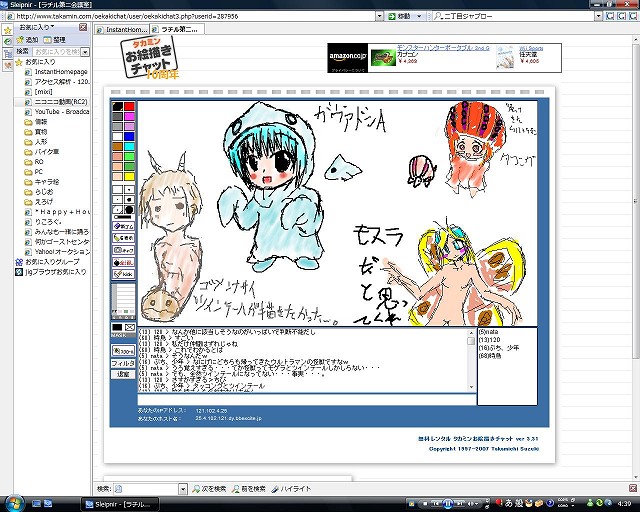The height and width of the screenshot is (512, 640).
Task: Select the cyan color swatch
Action: point(129,146)
